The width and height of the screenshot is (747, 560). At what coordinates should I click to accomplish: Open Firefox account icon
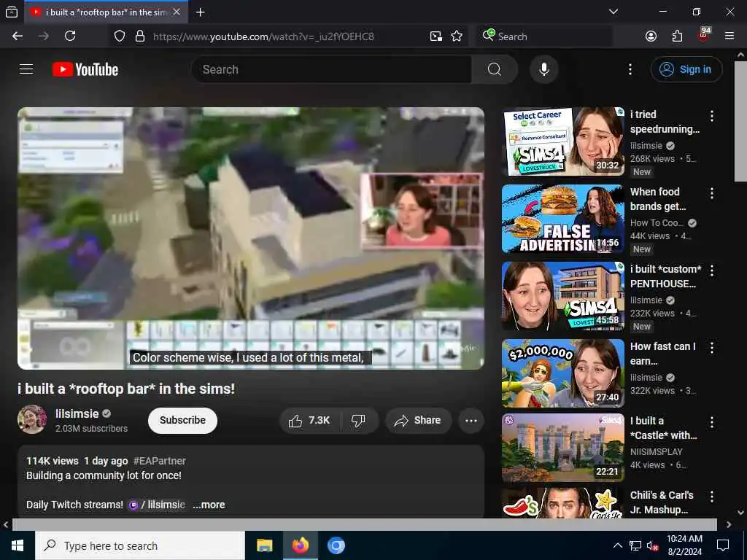point(651,36)
